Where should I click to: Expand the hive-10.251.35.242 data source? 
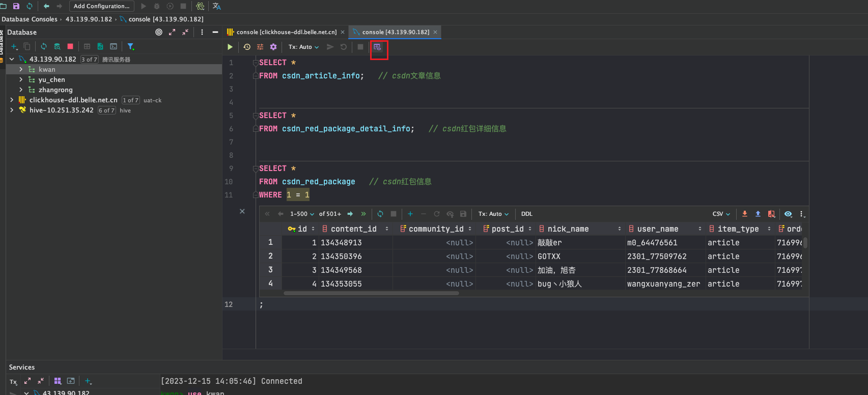(x=12, y=110)
